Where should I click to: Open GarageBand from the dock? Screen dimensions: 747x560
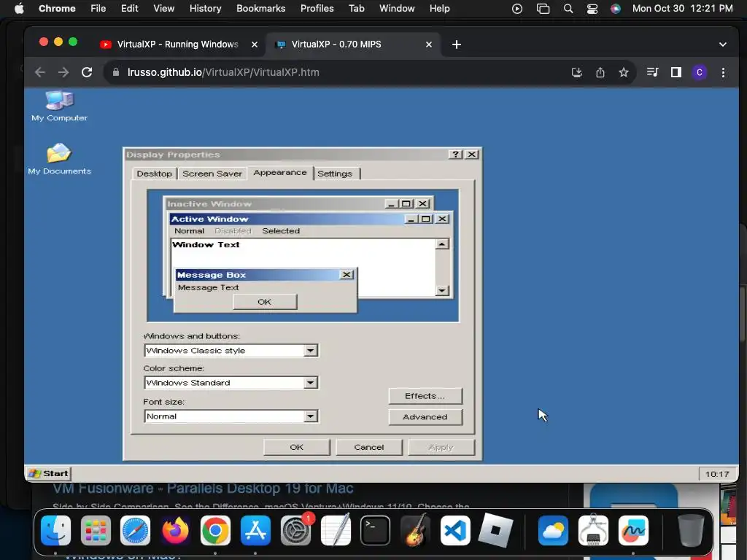pos(415,530)
